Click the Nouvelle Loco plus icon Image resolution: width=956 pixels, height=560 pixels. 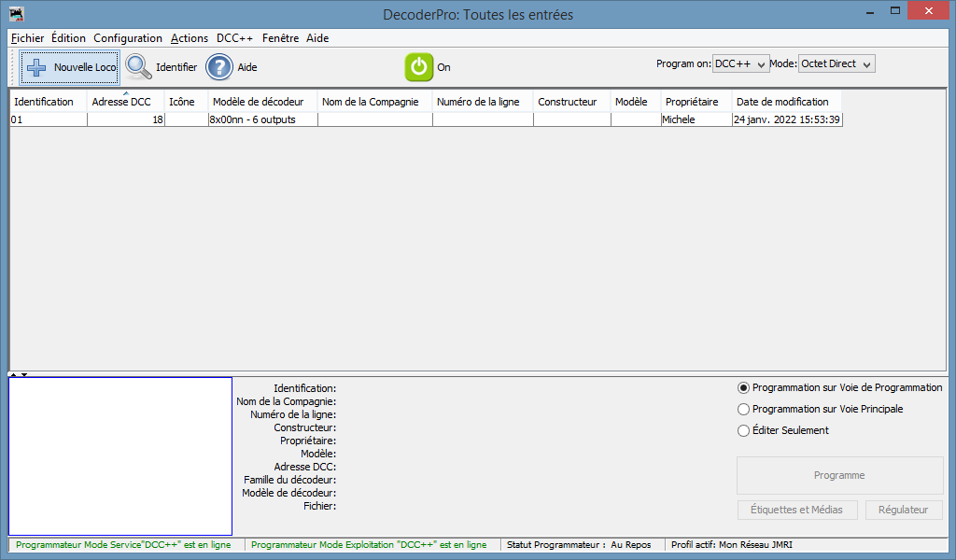coord(36,67)
